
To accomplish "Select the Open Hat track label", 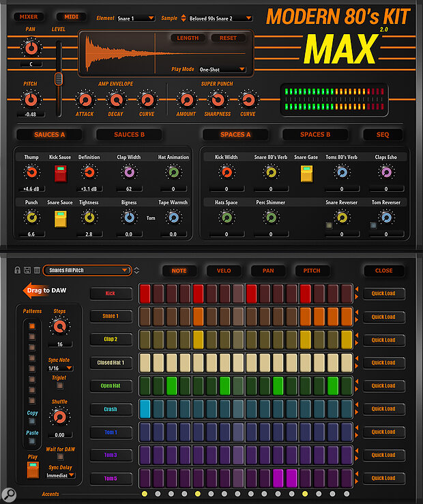I will click(x=111, y=386).
